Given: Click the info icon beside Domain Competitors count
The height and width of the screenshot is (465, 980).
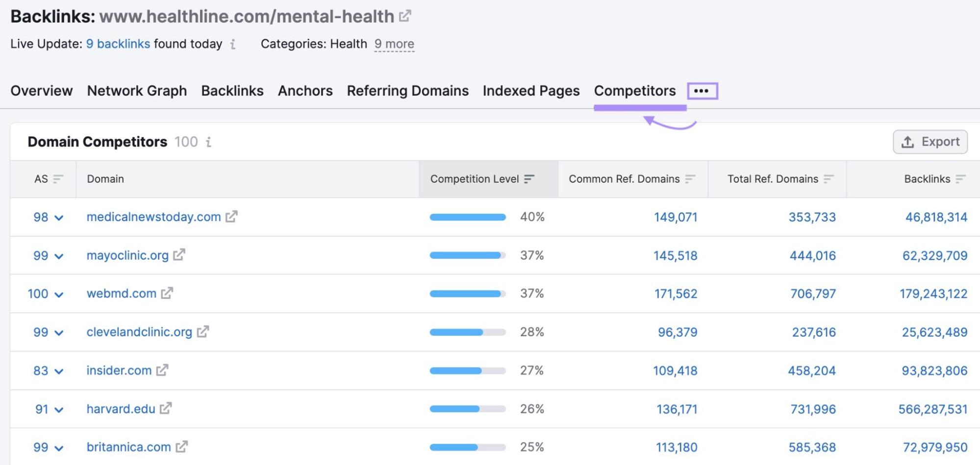Looking at the screenshot, I should pos(209,142).
